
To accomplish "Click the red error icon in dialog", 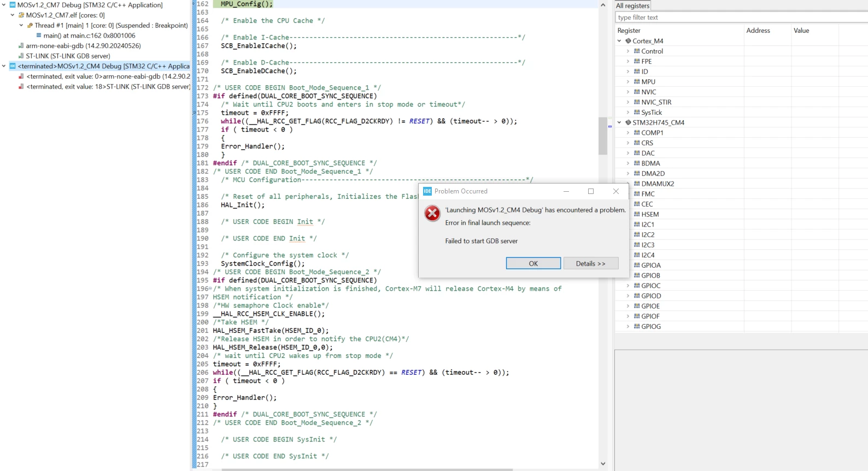I will [x=432, y=213].
